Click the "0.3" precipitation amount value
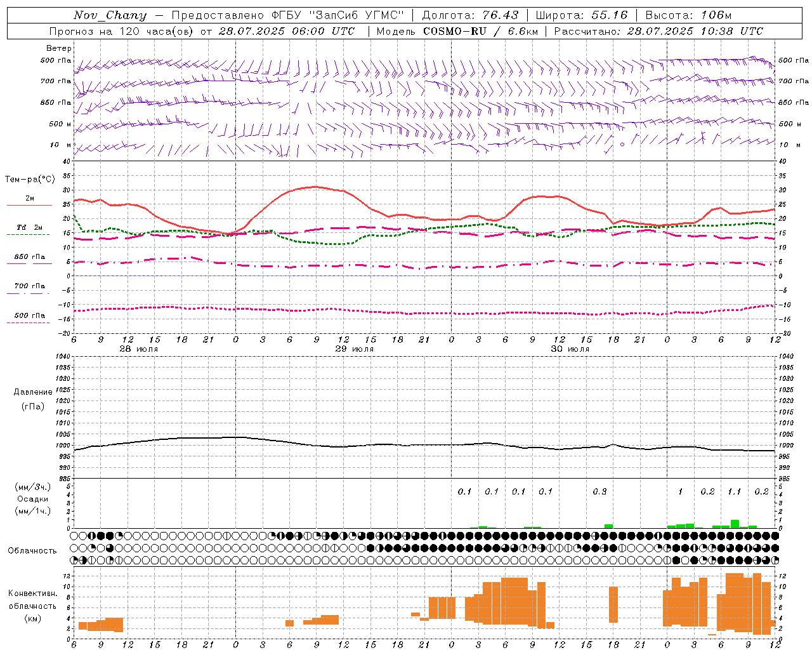Image resolution: width=812 pixels, height=650 pixels. (599, 492)
